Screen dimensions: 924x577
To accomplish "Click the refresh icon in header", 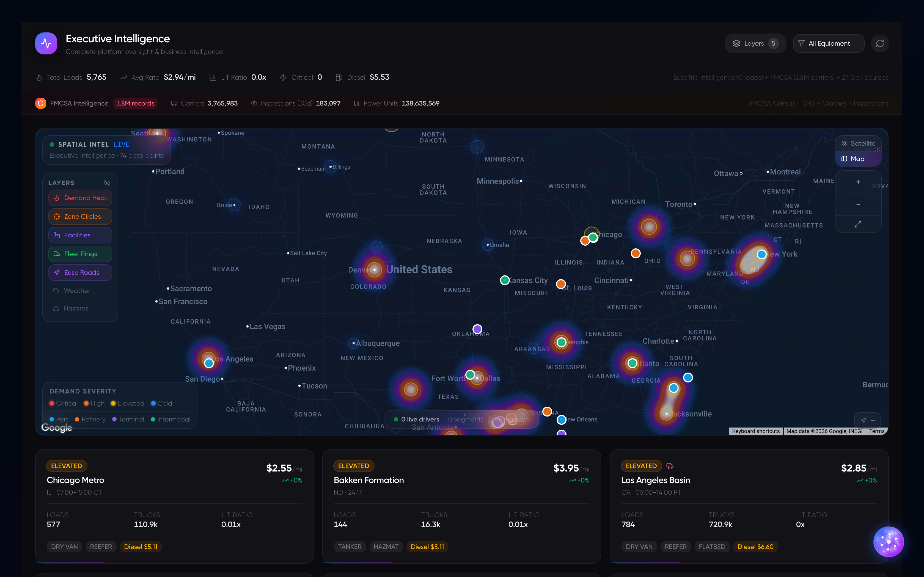I will click(880, 43).
